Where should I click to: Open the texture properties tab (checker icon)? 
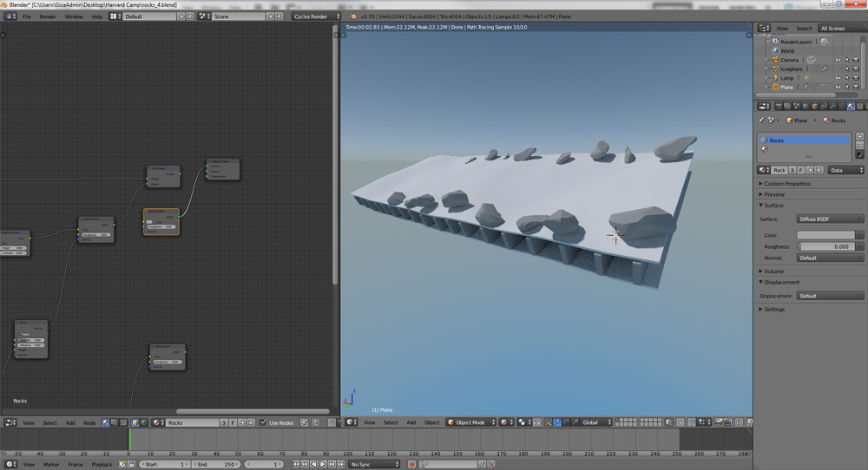[859, 106]
